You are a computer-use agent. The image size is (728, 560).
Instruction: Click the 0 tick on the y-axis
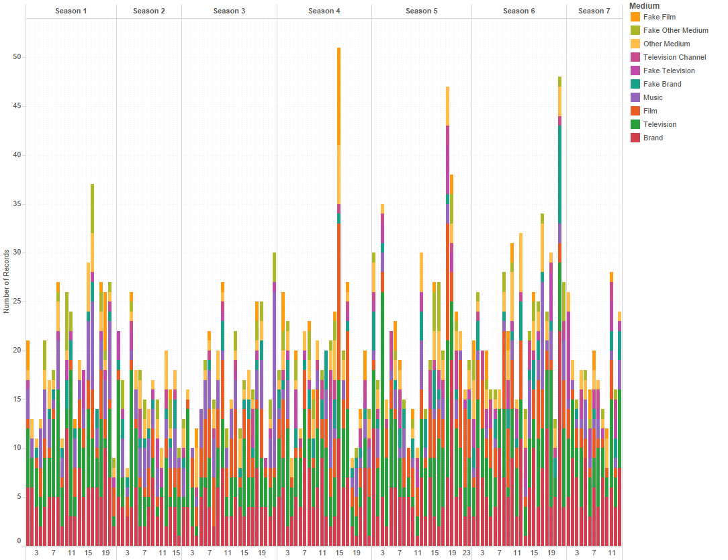tap(19, 541)
